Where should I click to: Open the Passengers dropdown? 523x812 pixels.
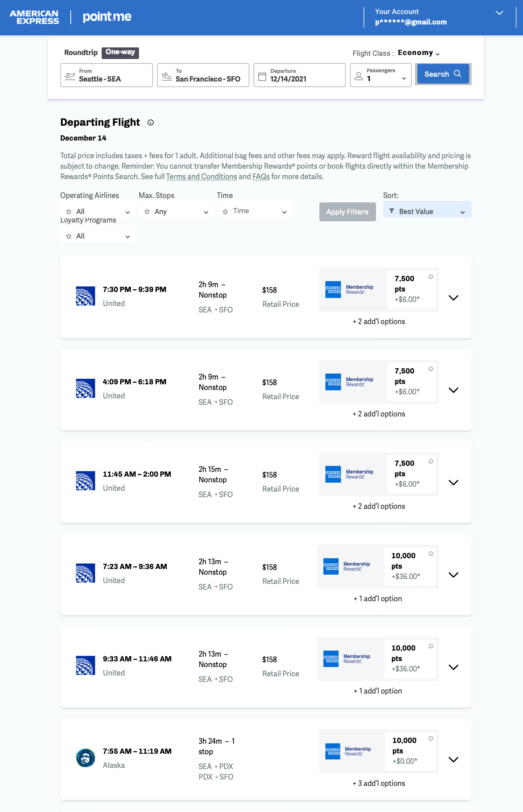click(x=381, y=75)
